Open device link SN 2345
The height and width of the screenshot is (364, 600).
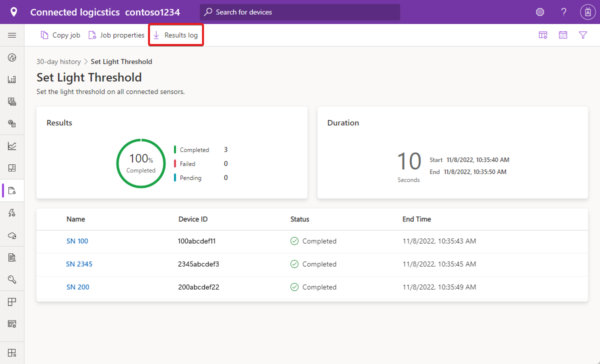click(79, 264)
